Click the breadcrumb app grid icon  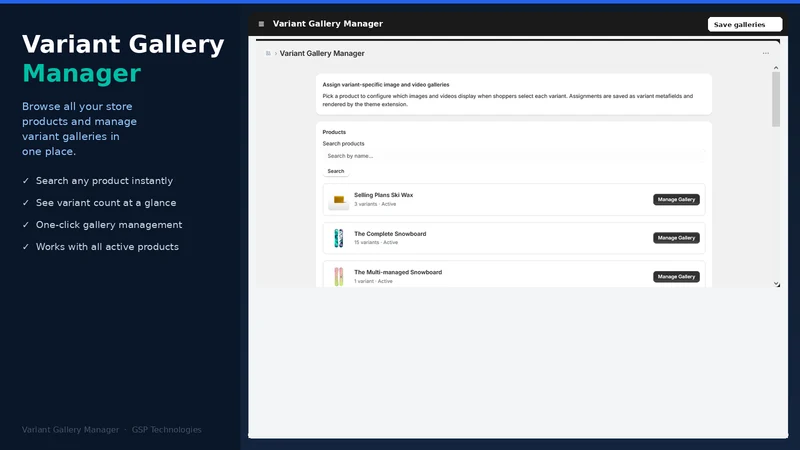(268, 53)
